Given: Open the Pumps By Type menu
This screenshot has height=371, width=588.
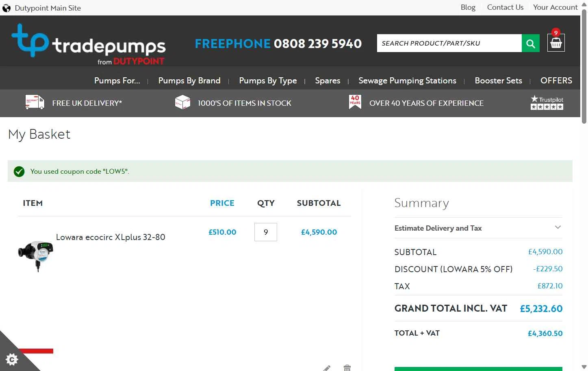Looking at the screenshot, I should (268, 81).
